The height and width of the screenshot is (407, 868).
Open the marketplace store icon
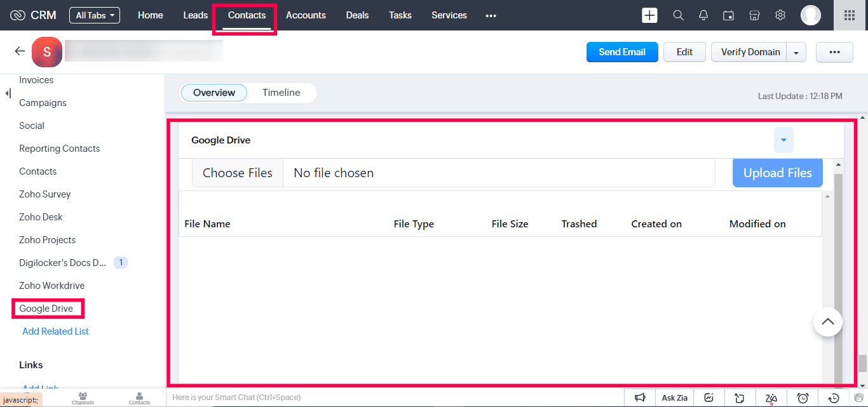coord(755,15)
